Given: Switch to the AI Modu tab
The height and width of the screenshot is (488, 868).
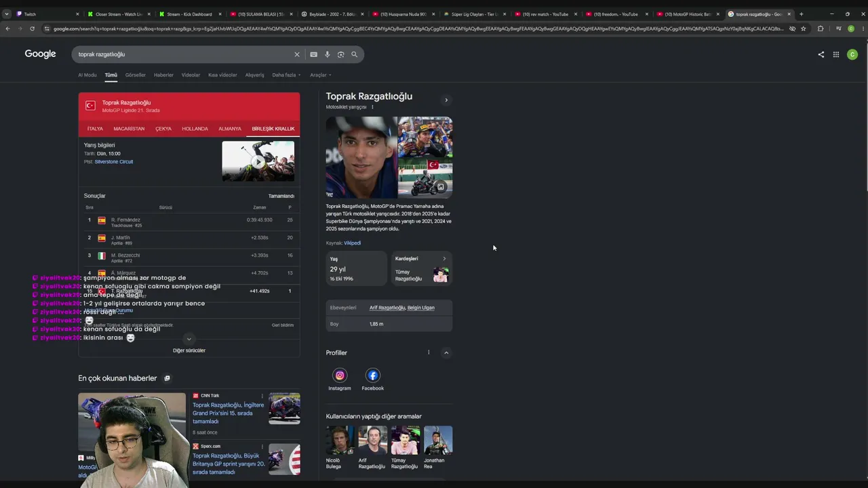Looking at the screenshot, I should point(87,75).
